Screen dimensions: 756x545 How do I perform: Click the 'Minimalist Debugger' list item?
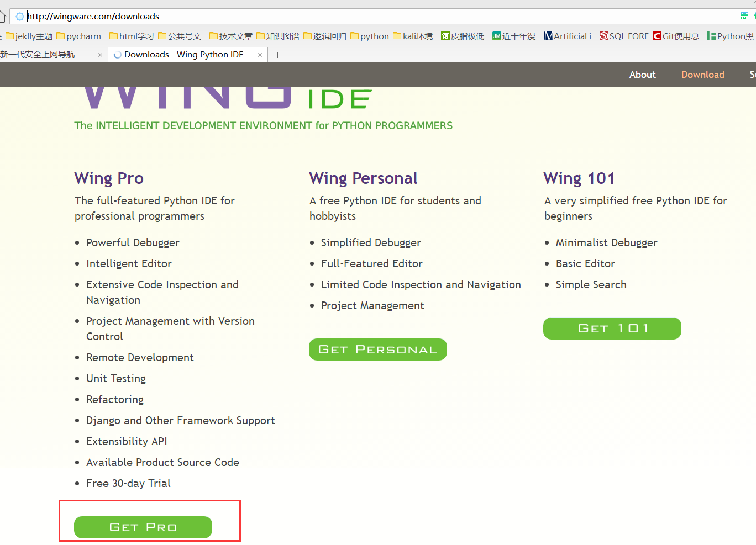[x=607, y=242]
